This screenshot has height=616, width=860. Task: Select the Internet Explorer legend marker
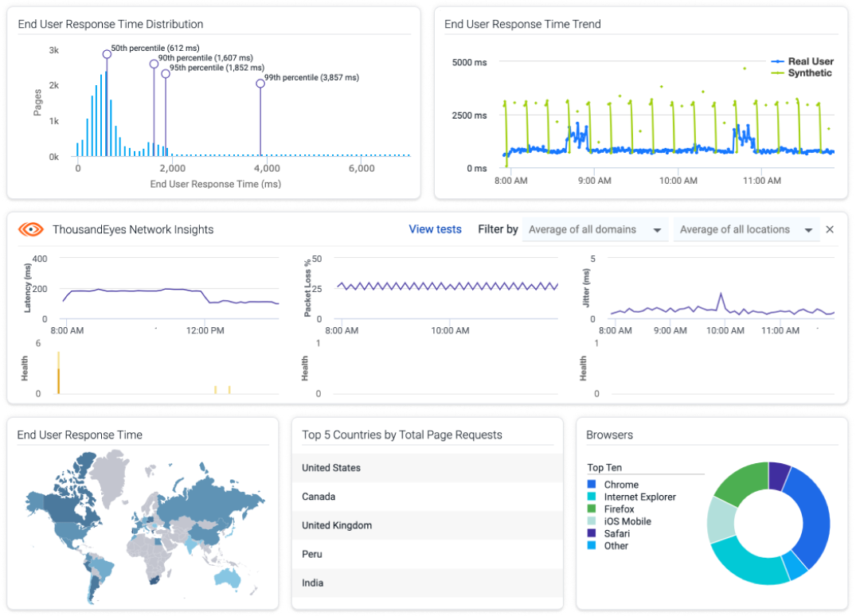tap(590, 497)
